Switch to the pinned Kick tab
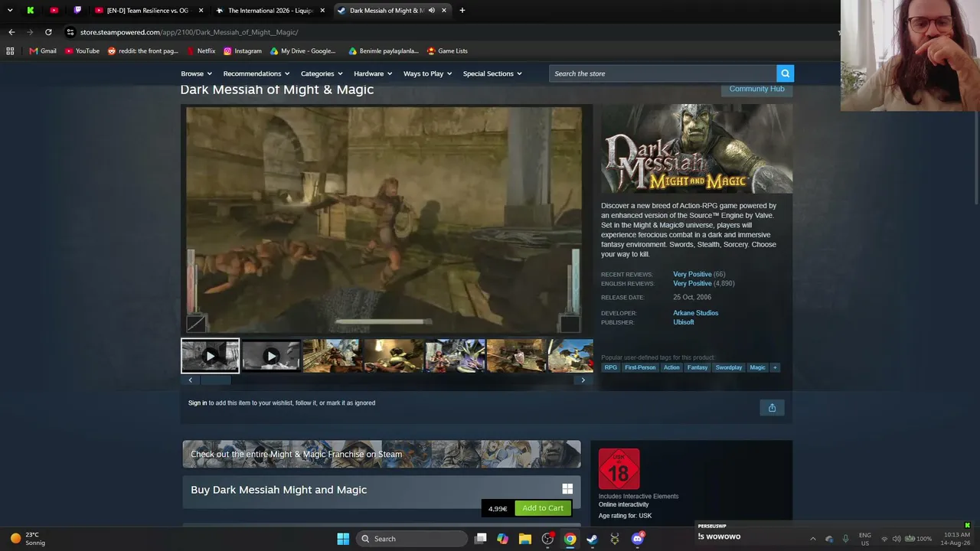The height and width of the screenshot is (551, 980). pos(31,11)
